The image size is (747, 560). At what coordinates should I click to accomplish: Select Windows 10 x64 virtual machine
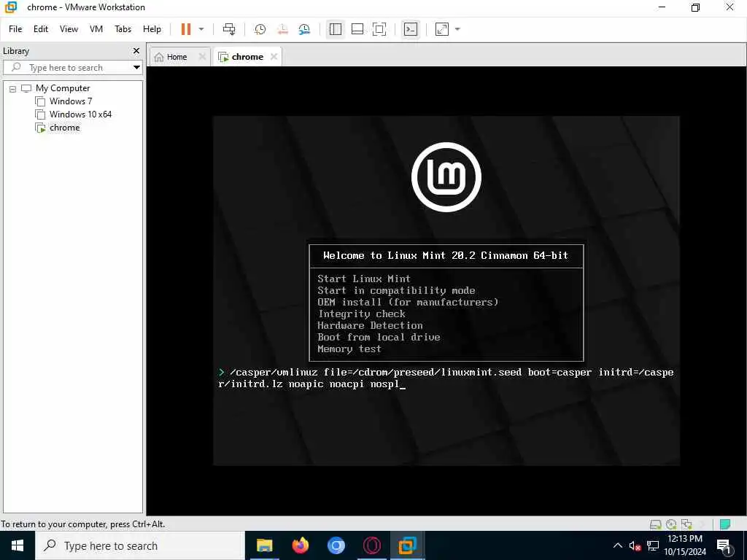pyautogui.click(x=80, y=114)
